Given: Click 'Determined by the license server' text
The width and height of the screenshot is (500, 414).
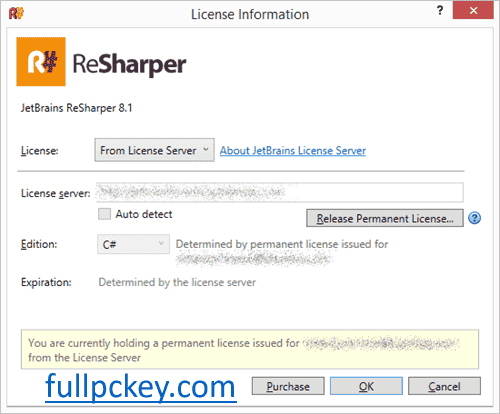Looking at the screenshot, I should [177, 282].
